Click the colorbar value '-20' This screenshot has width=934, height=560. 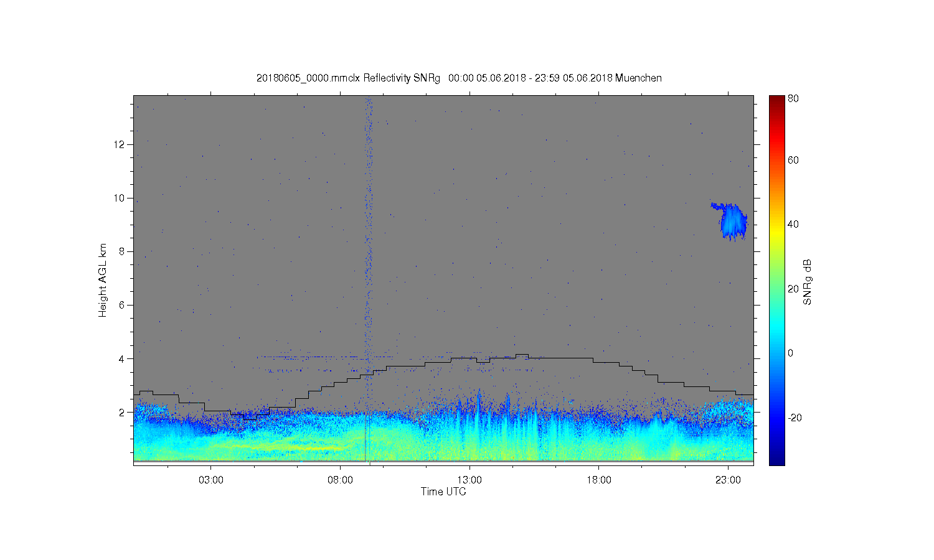[x=794, y=418]
